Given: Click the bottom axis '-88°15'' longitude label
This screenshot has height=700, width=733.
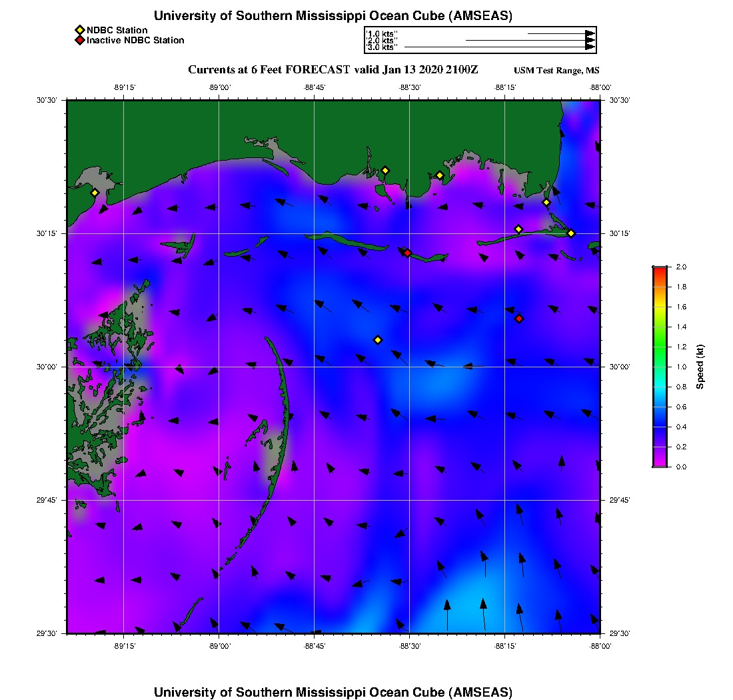Looking at the screenshot, I should pyautogui.click(x=505, y=646).
